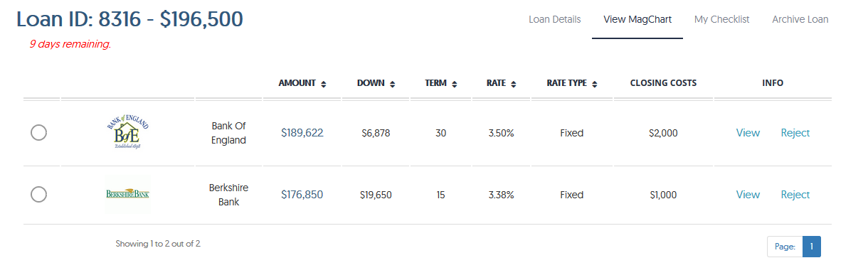The image size is (868, 280).
Task: Click the '9 days remaining.' notice
Action: pyautogui.click(x=70, y=44)
